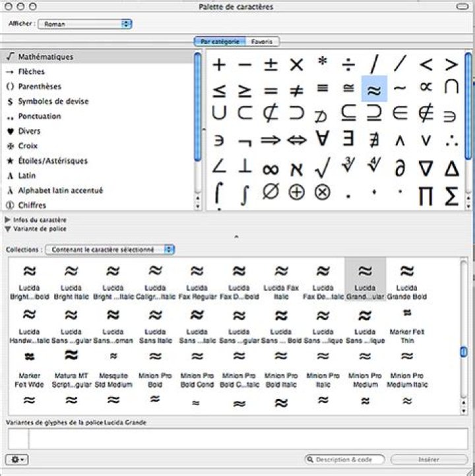Open the Parenthèses category
Image resolution: width=475 pixels, height=476 pixels.
97,86
